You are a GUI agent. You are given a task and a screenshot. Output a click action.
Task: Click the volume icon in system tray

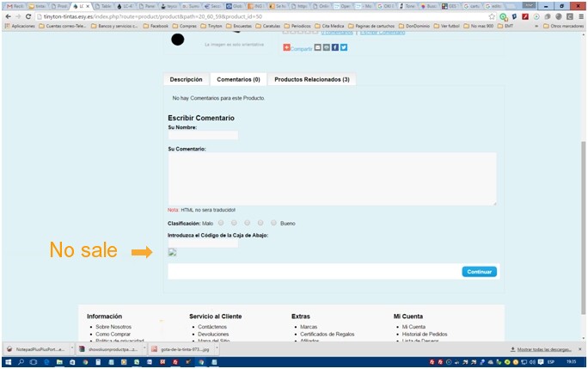coord(532,362)
